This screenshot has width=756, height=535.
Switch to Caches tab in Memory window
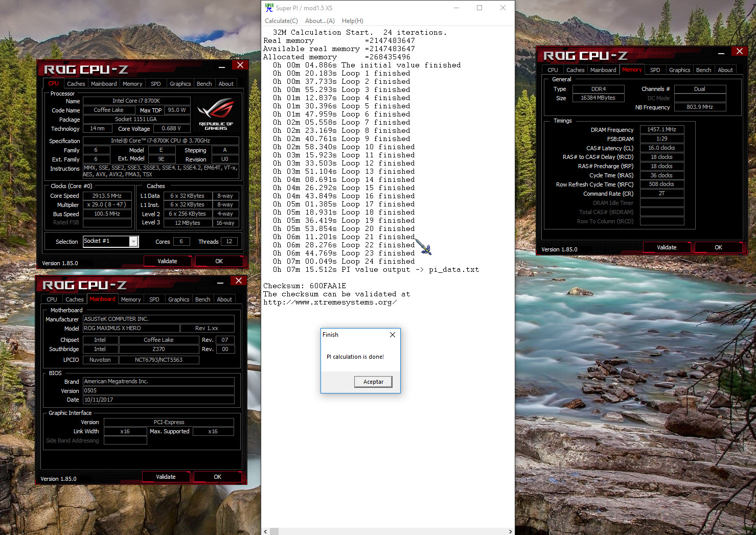pyautogui.click(x=576, y=70)
